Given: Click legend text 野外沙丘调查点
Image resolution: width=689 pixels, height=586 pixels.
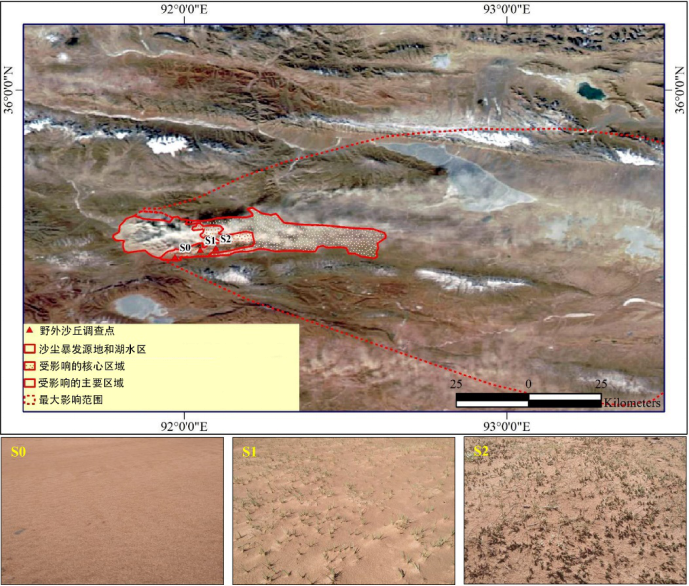Looking at the screenshot, I should (x=77, y=330).
